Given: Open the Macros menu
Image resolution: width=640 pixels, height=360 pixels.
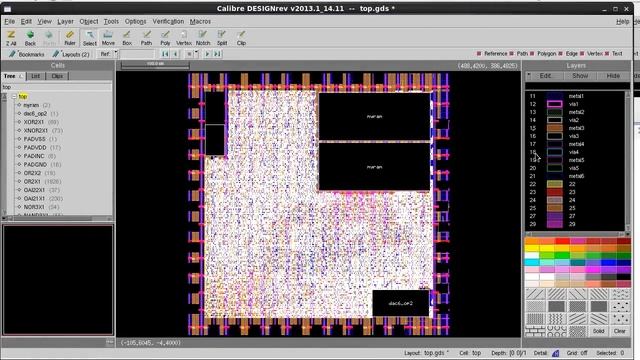Looking at the screenshot, I should click(x=200, y=21).
